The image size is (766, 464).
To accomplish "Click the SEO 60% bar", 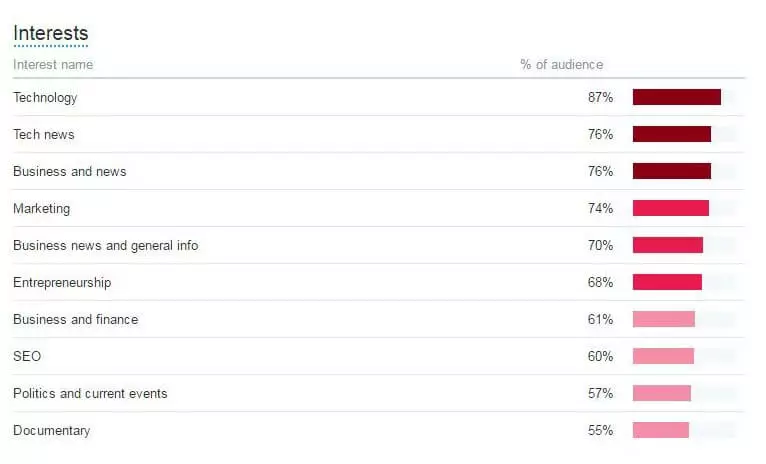I will click(x=663, y=356).
